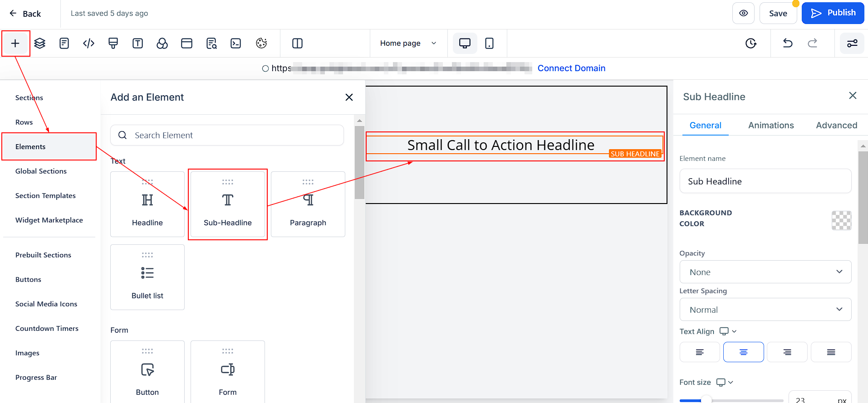Image resolution: width=868 pixels, height=403 pixels.
Task: Click the Search Element field
Action: click(x=227, y=135)
